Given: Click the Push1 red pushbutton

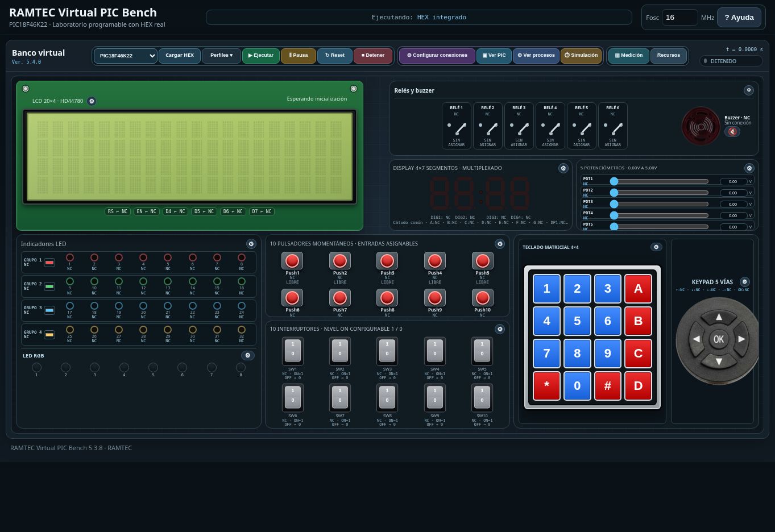Looking at the screenshot, I should coord(292,261).
